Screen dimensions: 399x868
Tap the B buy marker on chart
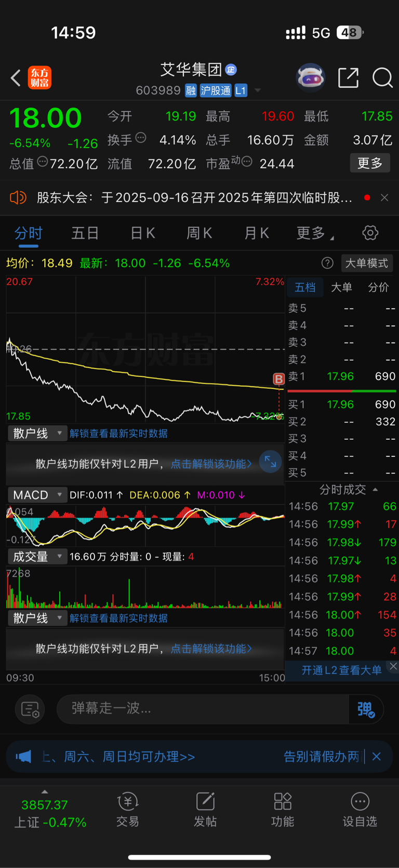[x=279, y=379]
